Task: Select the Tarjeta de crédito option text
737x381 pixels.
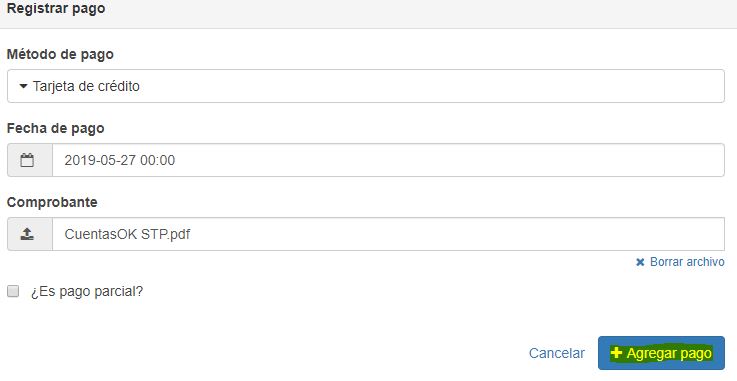Action: coord(86,86)
